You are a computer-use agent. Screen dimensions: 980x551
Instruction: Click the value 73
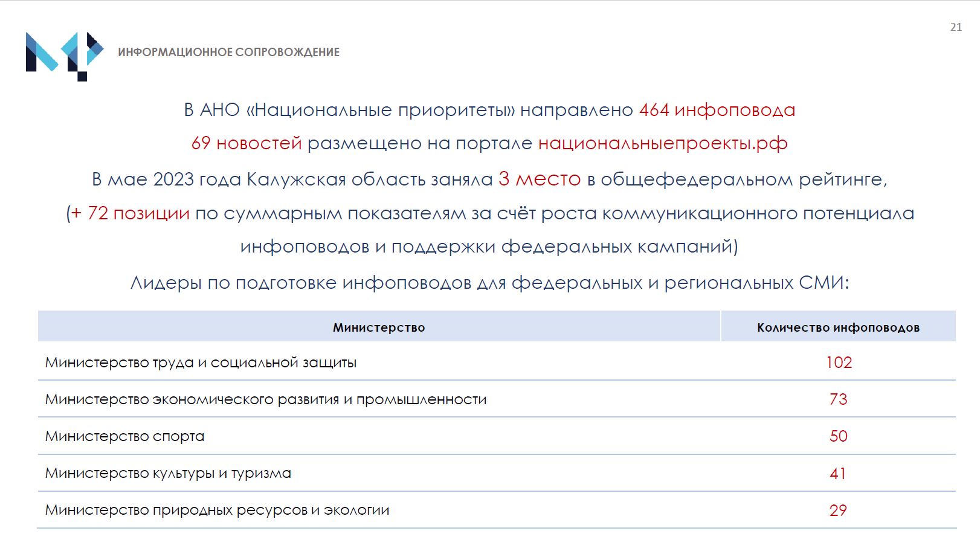[839, 399]
